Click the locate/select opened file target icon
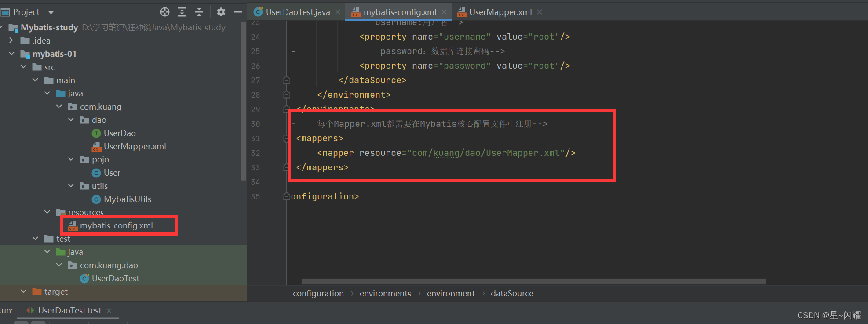The width and height of the screenshot is (868, 324). (165, 12)
